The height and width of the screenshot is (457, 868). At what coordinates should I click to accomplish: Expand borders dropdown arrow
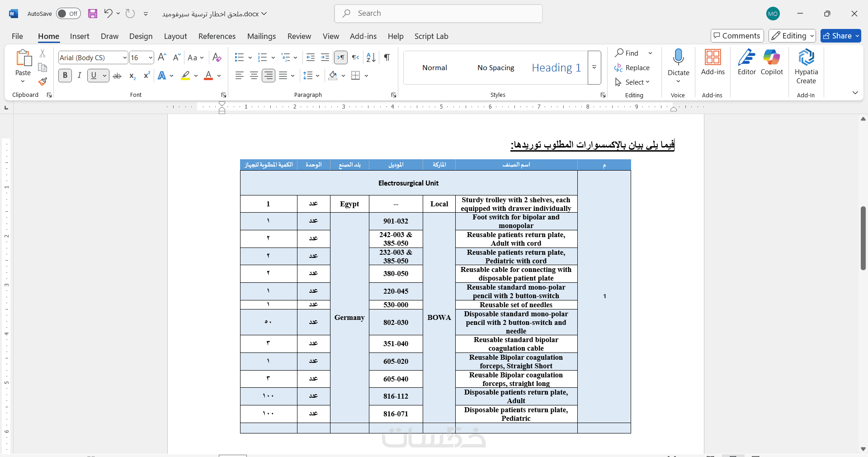point(366,76)
